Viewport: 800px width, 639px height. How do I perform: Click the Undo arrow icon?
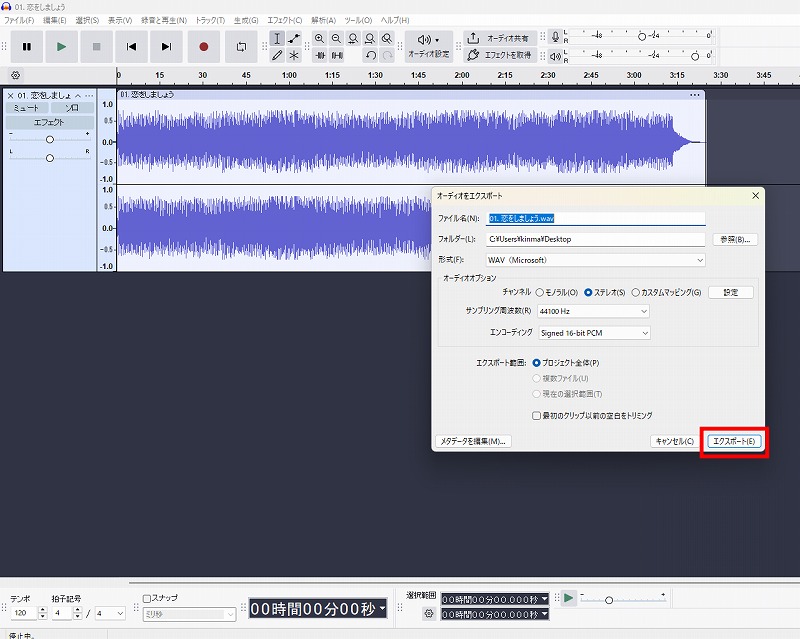(x=370, y=55)
